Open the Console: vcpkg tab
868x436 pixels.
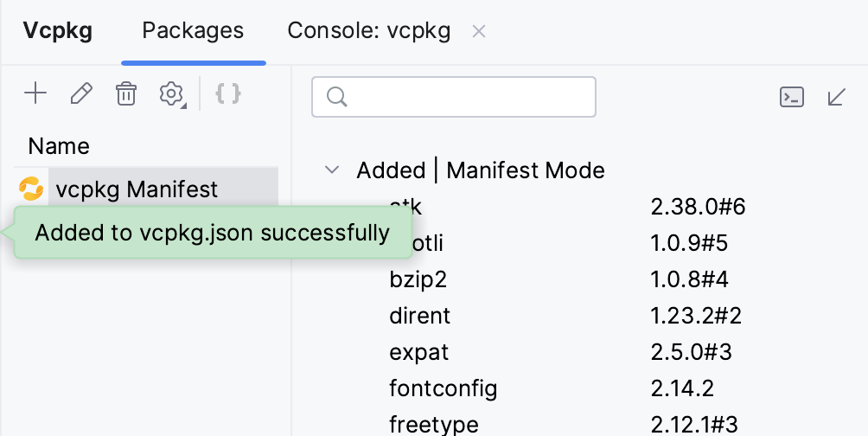(368, 31)
